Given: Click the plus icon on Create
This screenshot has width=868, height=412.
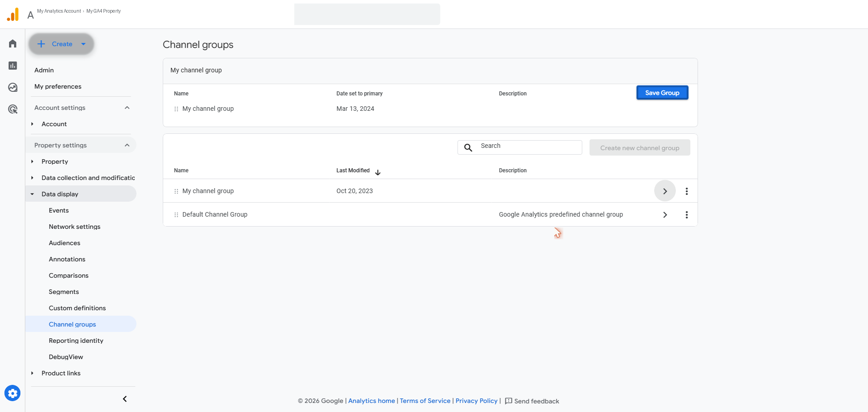Looking at the screenshot, I should (41, 44).
